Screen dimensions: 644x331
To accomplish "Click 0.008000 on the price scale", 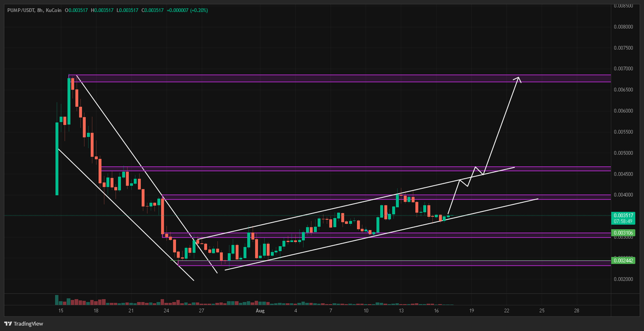I will (624, 26).
